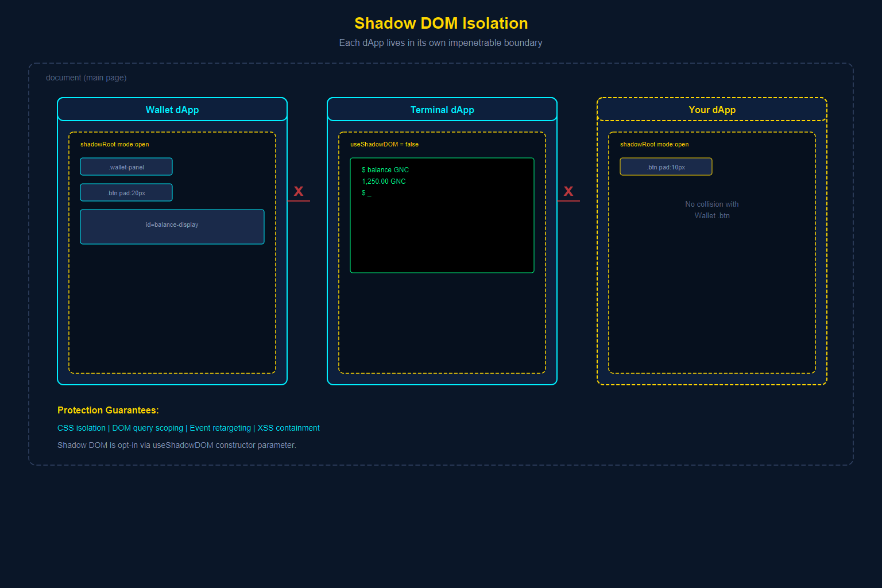This screenshot has height=588, width=882.
Task: Click the shadowRoot mode:open label on Wallet dApp
Action: click(115, 144)
